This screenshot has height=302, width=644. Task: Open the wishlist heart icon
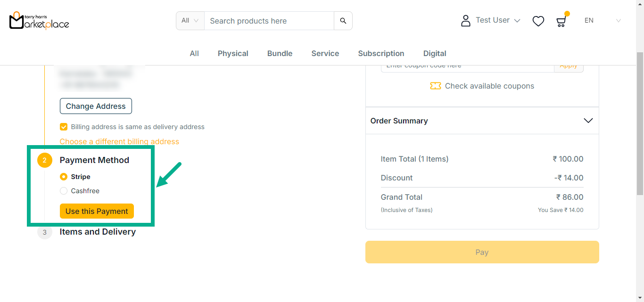[x=538, y=21]
